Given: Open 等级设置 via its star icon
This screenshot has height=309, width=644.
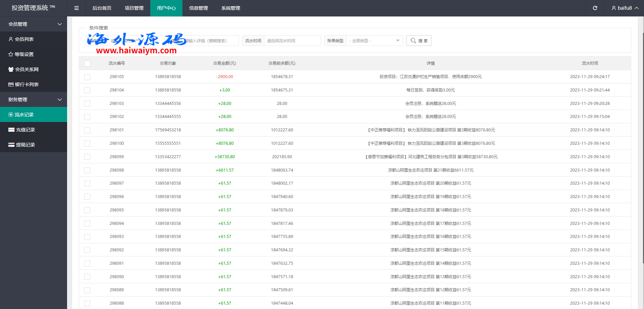Looking at the screenshot, I should [x=11, y=54].
